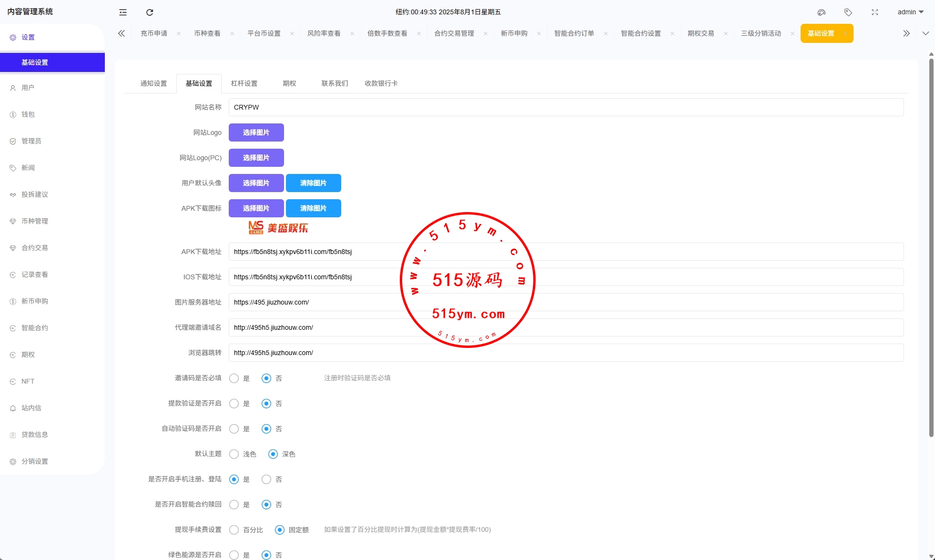Choose 百分比 for withdrawal fee setting
Viewport: 935px width, 560px height.
point(234,530)
